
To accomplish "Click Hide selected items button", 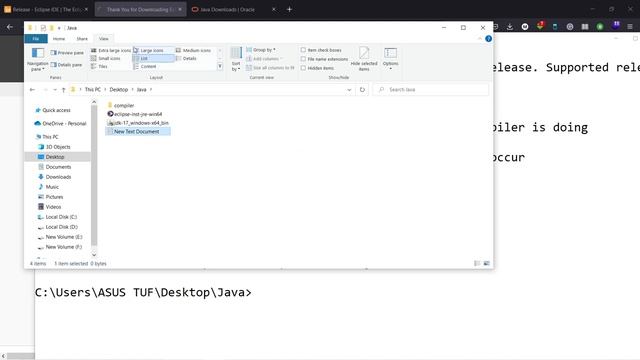I will 364,59.
